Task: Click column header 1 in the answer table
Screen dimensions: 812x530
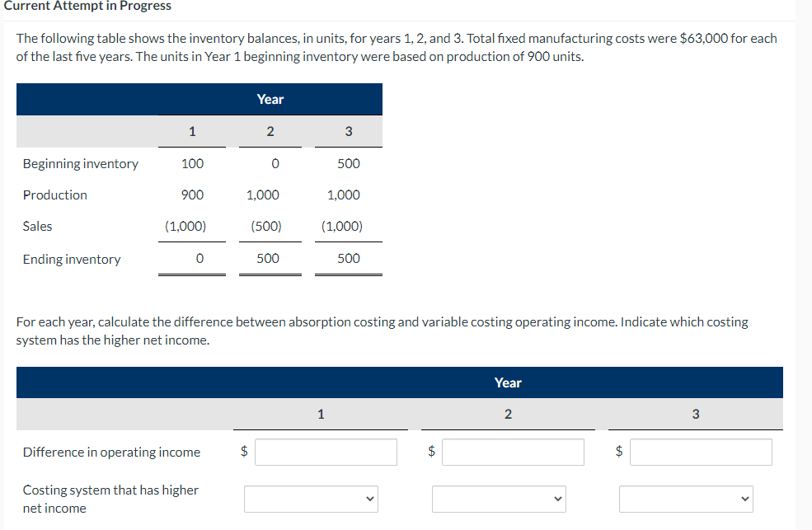Action: (x=321, y=414)
